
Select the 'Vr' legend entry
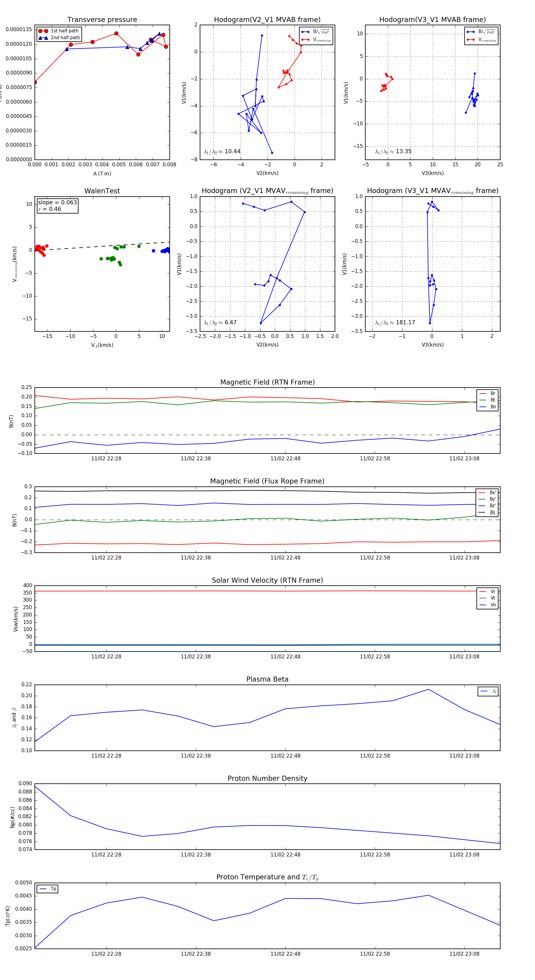(x=487, y=592)
